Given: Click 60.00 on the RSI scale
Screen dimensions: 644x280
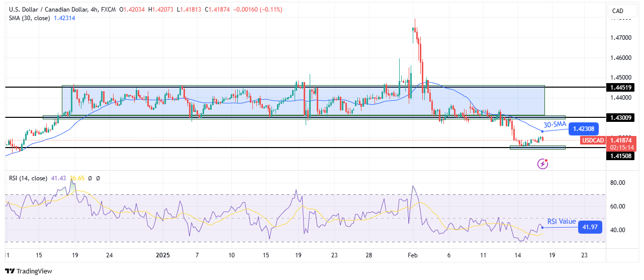Looking at the screenshot, I should coord(618,206).
